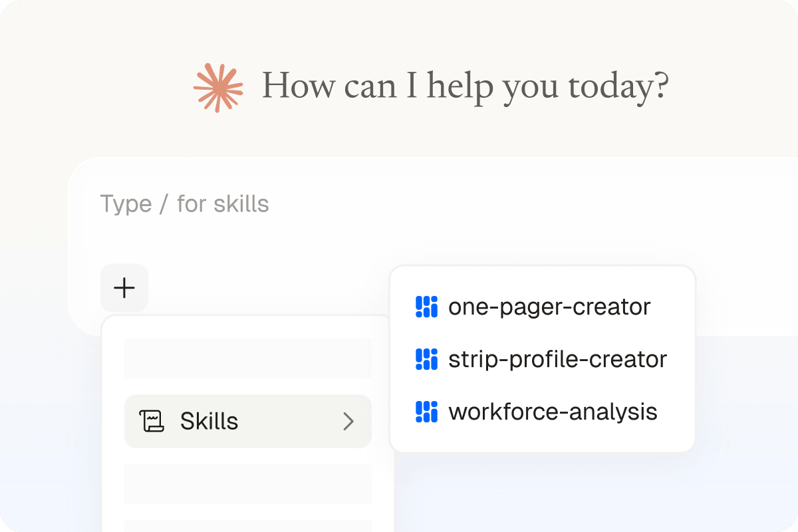
Task: Click the orange starburst Claude logo
Action: [x=218, y=87]
